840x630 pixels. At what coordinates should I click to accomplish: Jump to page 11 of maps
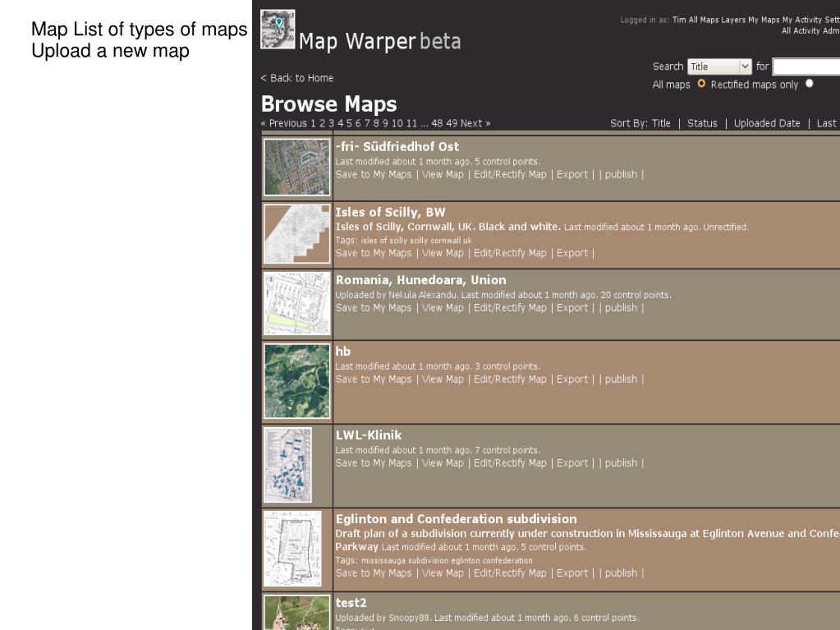click(411, 123)
